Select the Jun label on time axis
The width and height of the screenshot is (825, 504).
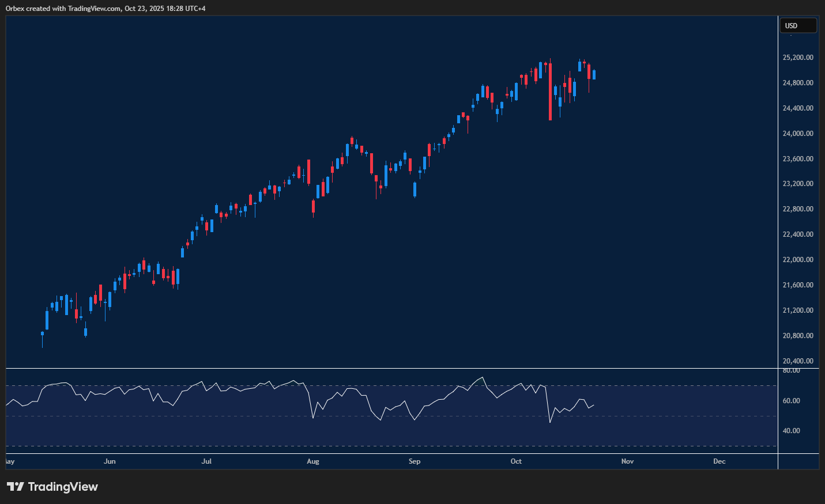[x=110, y=461]
